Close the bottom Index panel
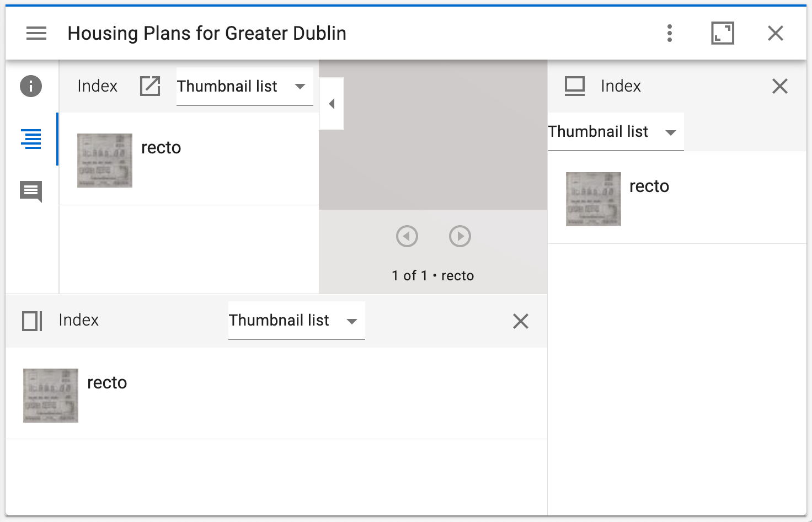The height and width of the screenshot is (522, 812). [x=520, y=321]
